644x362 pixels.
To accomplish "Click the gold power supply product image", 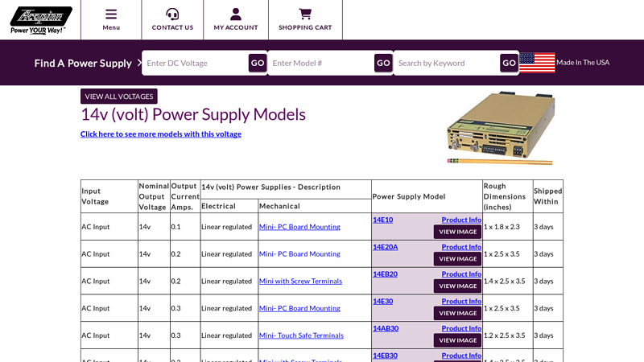I will coord(501,128).
